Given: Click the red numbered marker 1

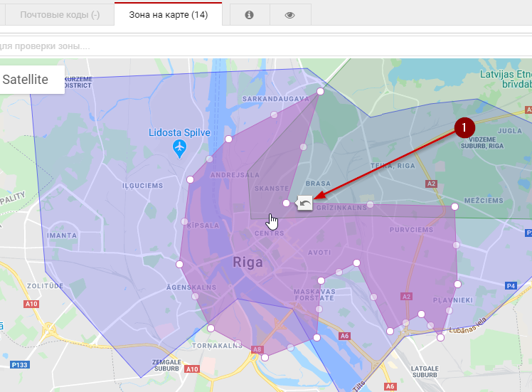Looking at the screenshot, I should tap(464, 127).
